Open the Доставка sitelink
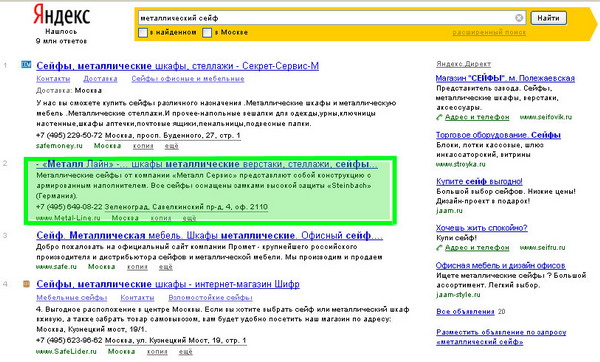600x362 pixels. click(100, 79)
